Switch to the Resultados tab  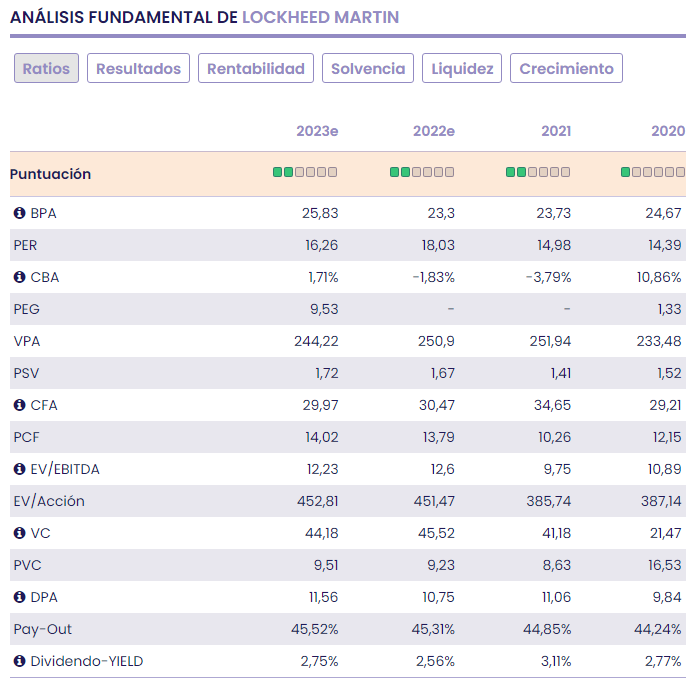[x=138, y=69]
